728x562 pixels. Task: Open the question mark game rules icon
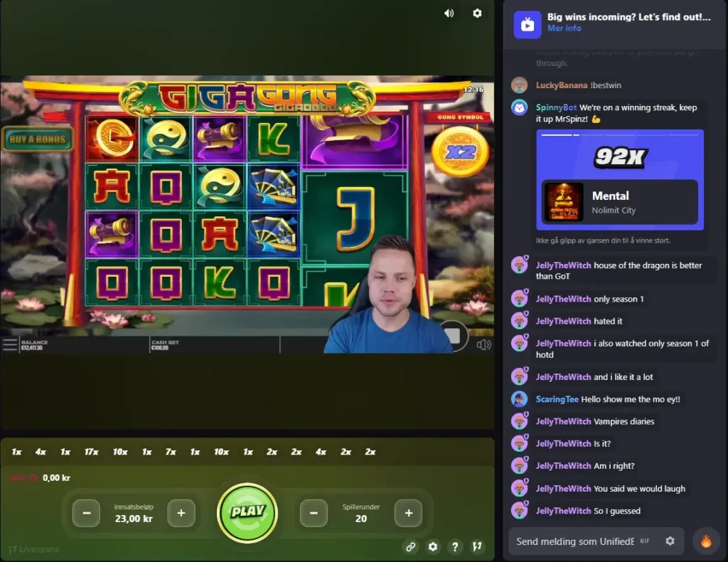[456, 547]
